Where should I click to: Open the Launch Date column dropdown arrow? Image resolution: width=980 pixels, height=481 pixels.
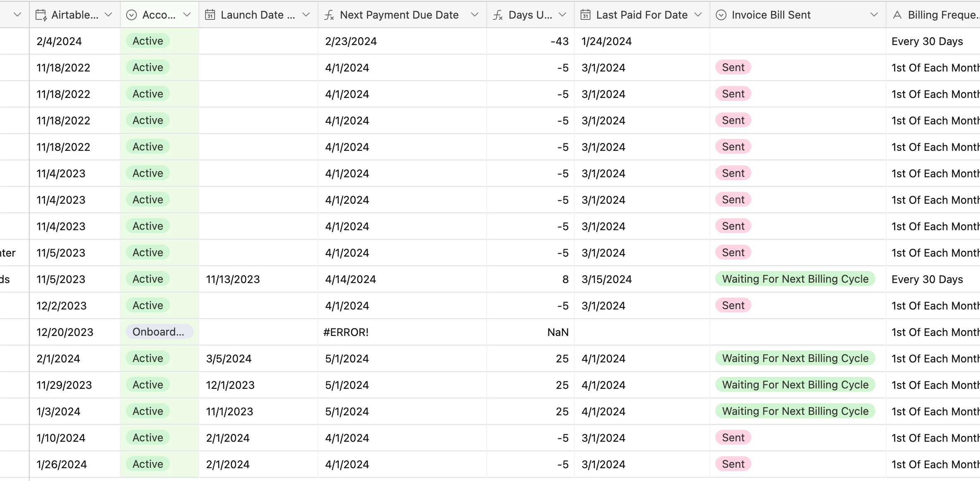[x=306, y=15]
